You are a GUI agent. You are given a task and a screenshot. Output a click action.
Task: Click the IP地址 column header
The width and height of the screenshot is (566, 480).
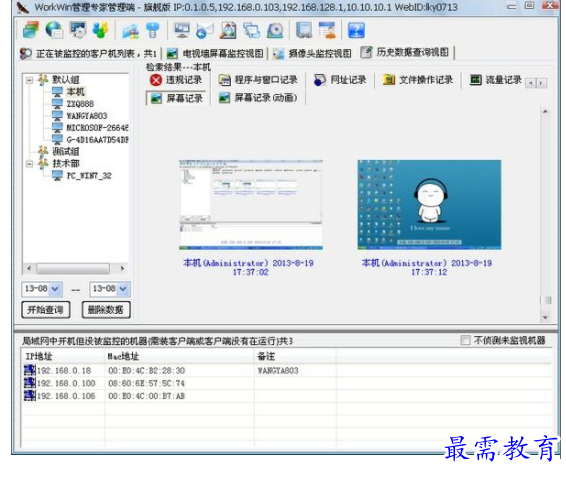click(x=63, y=357)
